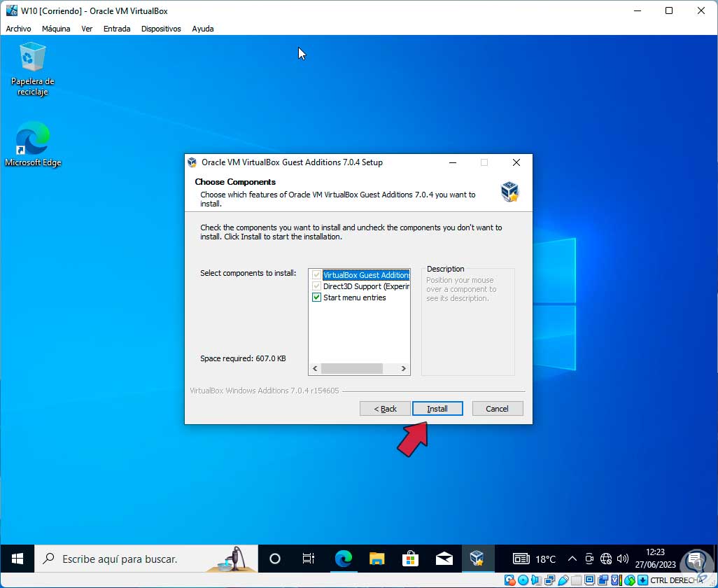Toggle the VirtualBox Guest Additions checkbox
This screenshot has width=718, height=588.
coord(316,275)
